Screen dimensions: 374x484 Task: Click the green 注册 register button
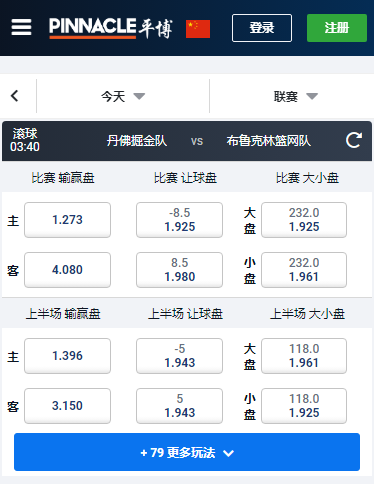click(x=337, y=28)
